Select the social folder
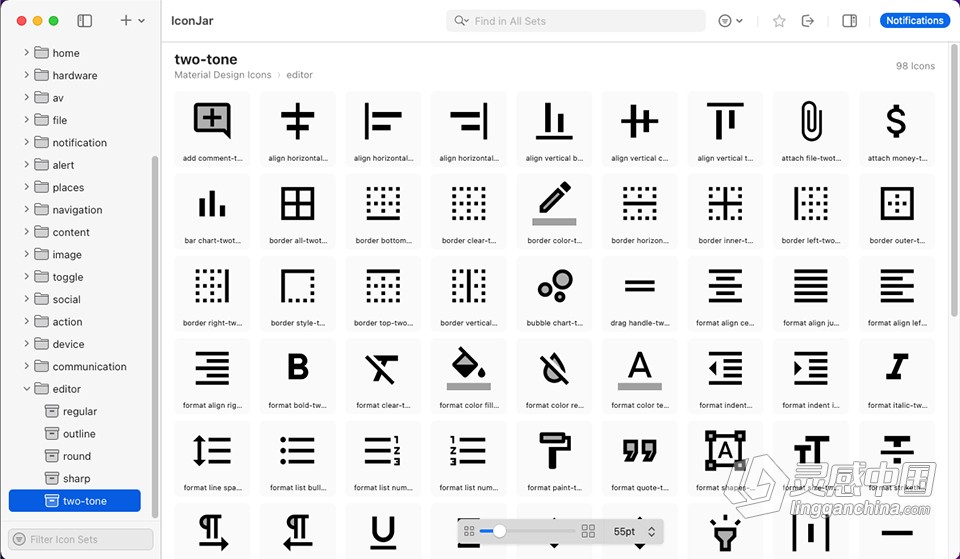This screenshot has width=960, height=559. (x=58, y=299)
